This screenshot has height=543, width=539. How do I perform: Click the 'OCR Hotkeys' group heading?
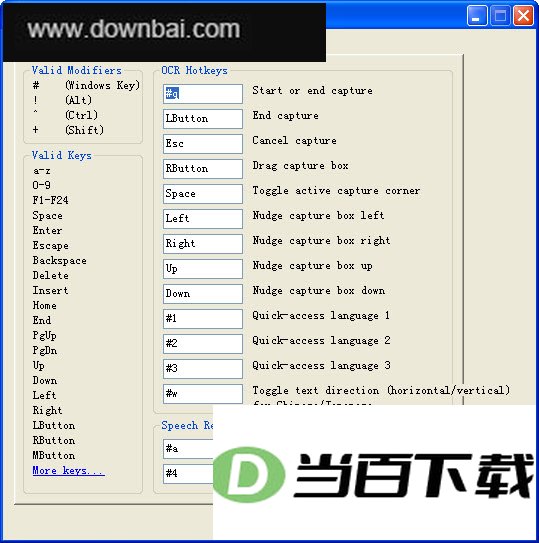194,71
